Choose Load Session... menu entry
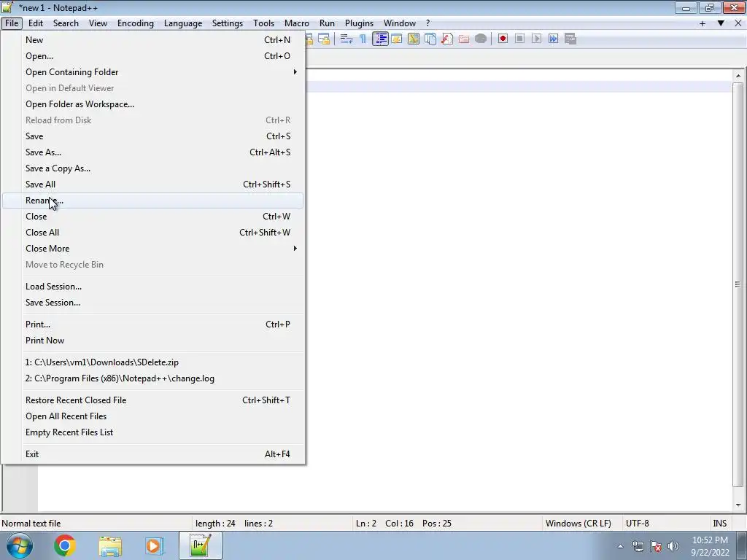This screenshot has height=560, width=747. (x=152, y=287)
